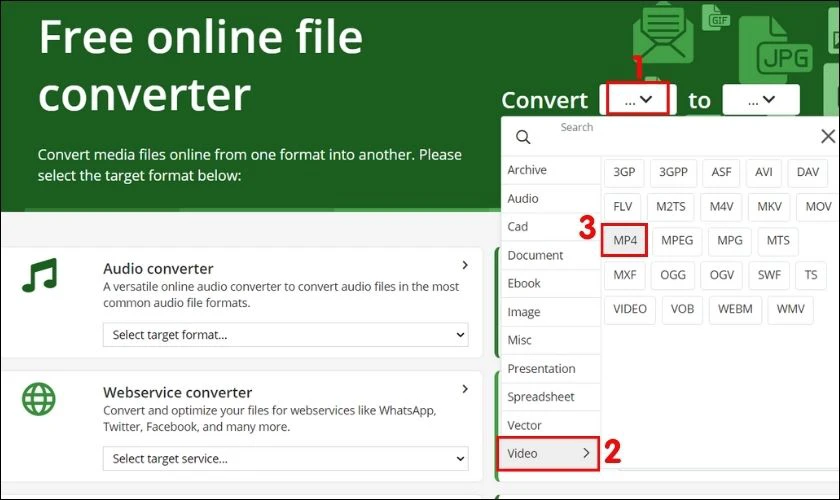Image resolution: width=840 pixels, height=500 pixels.
Task: Click the green music note icon
Action: point(40,275)
